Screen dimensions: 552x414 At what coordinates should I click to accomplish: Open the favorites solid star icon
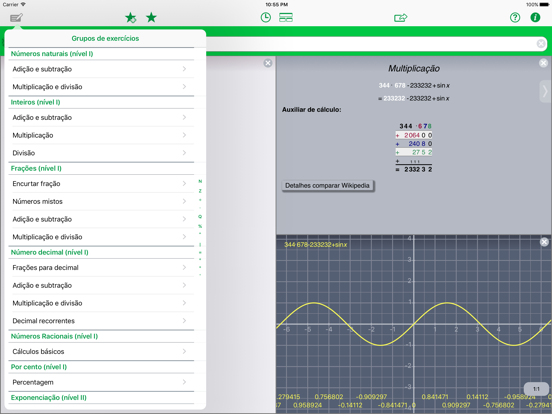tap(151, 17)
